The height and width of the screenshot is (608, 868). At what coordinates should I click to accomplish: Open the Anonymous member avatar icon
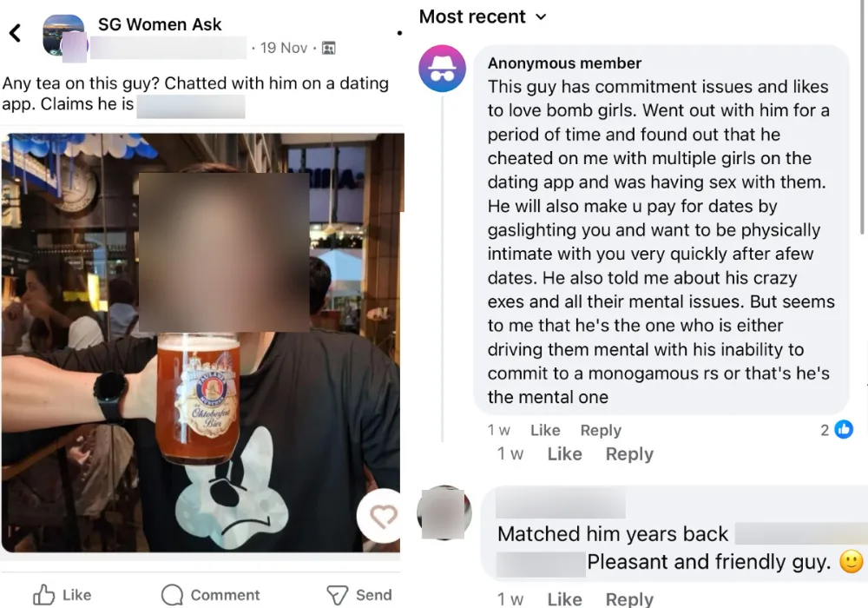click(x=443, y=69)
